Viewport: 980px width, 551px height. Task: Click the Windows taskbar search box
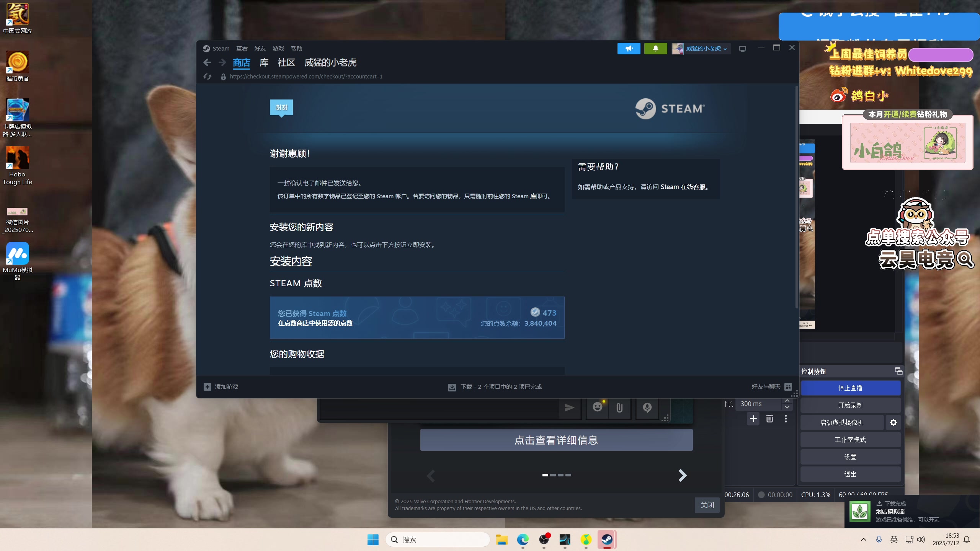click(x=438, y=540)
